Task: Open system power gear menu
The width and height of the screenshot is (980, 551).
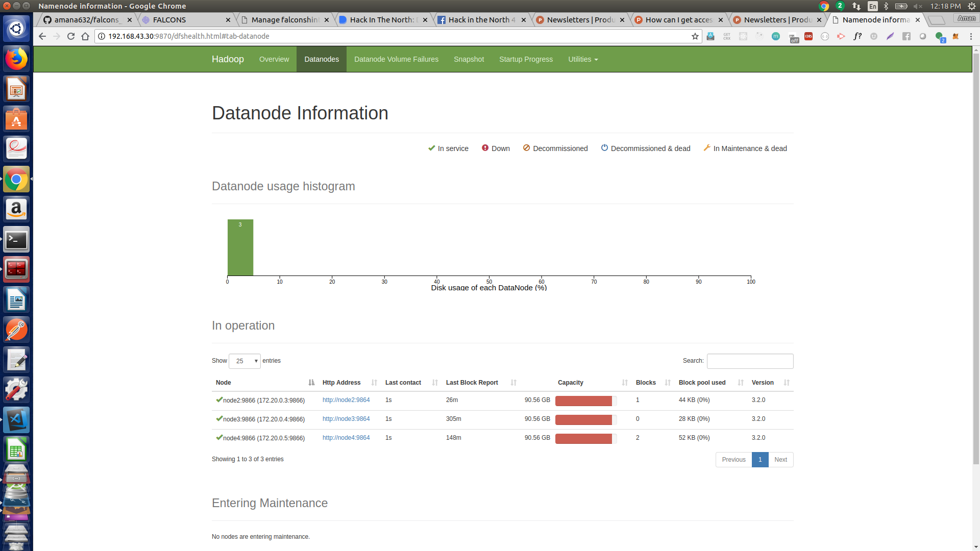Action: pyautogui.click(x=972, y=6)
